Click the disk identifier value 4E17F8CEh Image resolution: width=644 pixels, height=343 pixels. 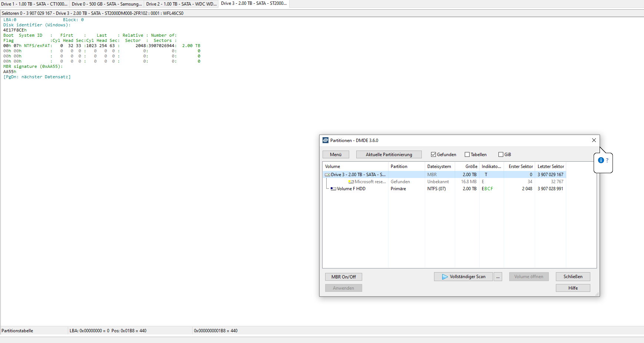coord(15,30)
